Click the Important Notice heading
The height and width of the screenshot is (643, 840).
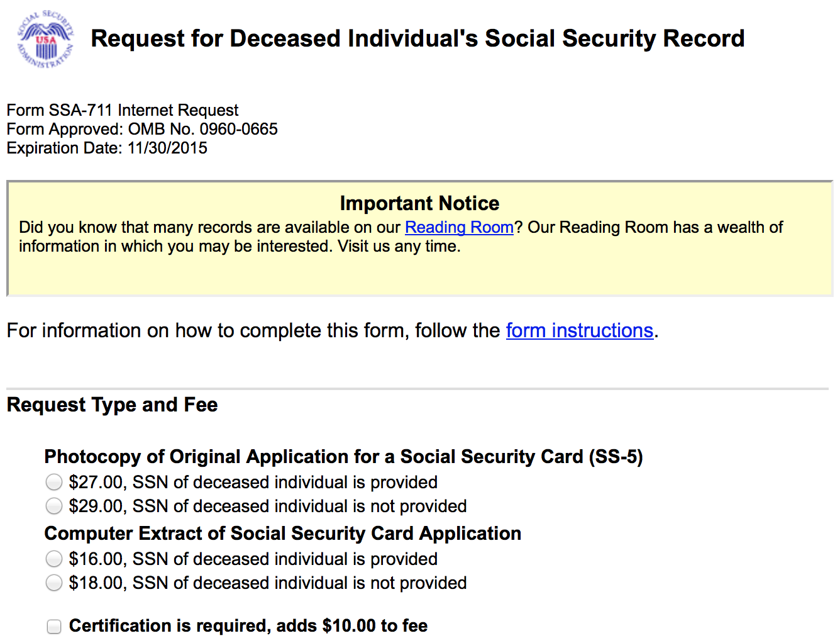(419, 203)
